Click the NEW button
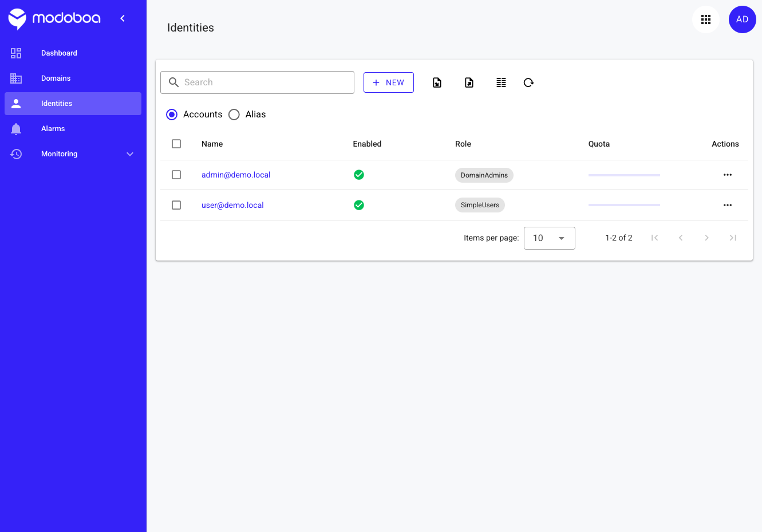762x532 pixels. [389, 82]
